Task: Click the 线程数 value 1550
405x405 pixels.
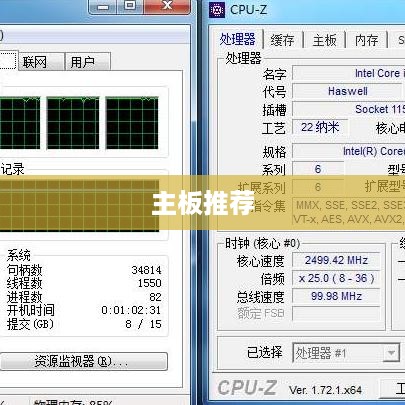Action: pos(150,283)
